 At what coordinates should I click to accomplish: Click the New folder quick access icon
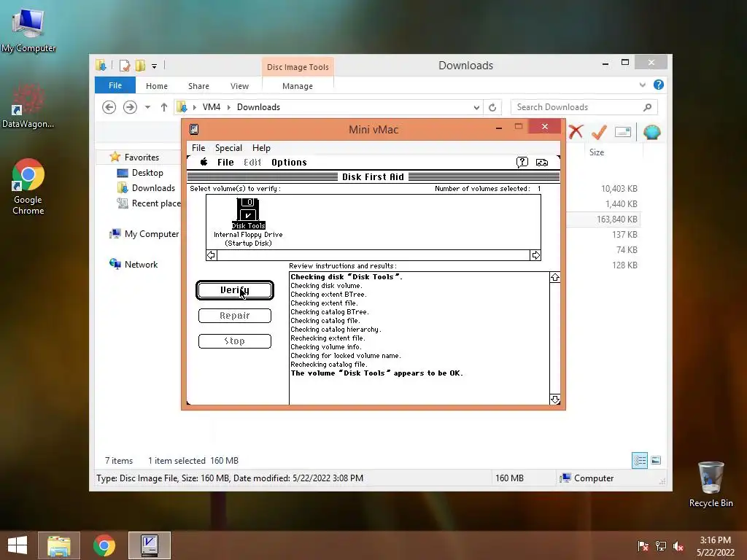pos(140,65)
